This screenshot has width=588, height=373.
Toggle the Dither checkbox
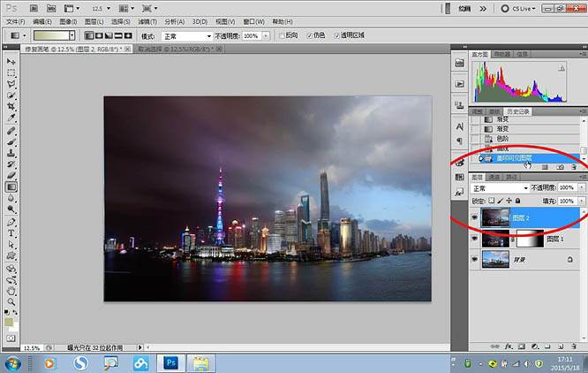click(x=309, y=35)
